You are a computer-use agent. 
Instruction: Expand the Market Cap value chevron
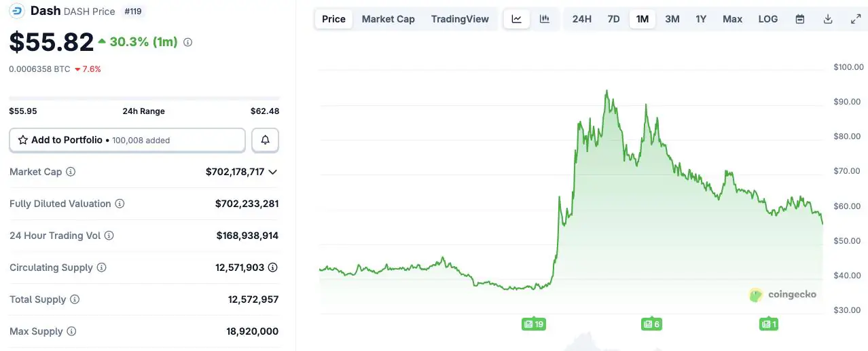click(x=272, y=172)
